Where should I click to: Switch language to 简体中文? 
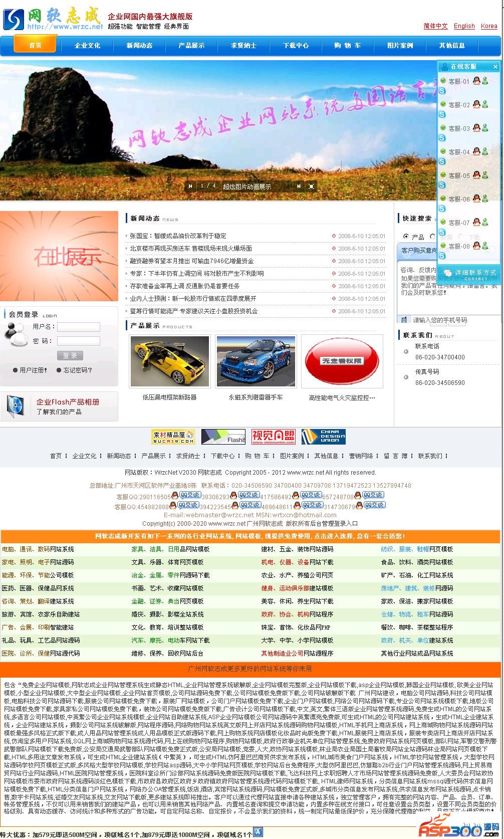pyautogui.click(x=436, y=26)
